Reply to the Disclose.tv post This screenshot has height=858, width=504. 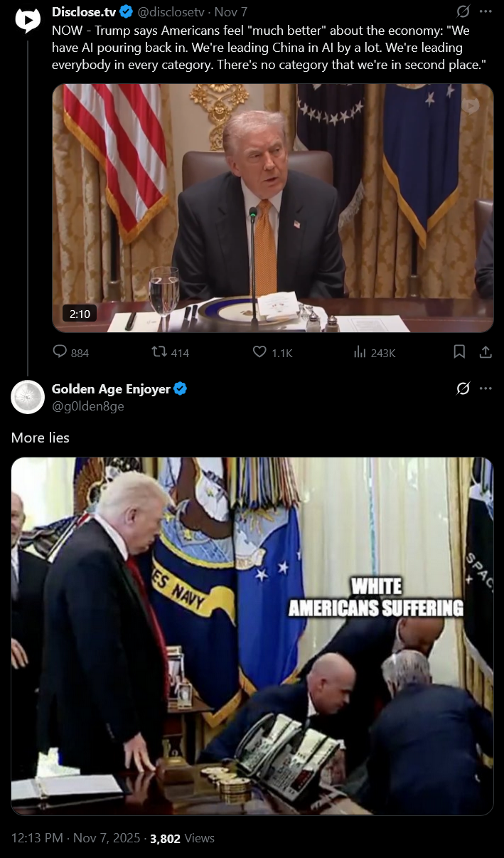71,352
